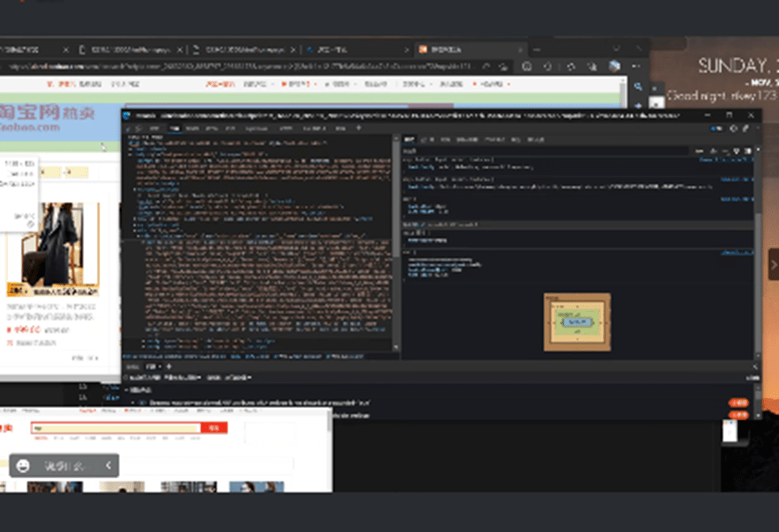Screen dimensions: 779x532
Task: Open the DevTools tab right of Elements
Action: 193,129
